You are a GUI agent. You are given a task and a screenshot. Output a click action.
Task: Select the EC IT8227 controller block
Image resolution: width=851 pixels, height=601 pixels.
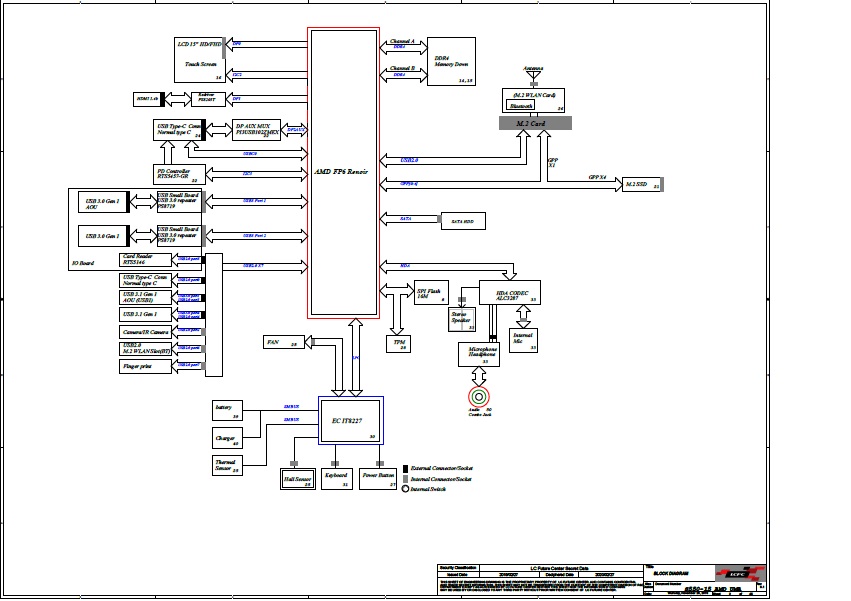pos(351,421)
